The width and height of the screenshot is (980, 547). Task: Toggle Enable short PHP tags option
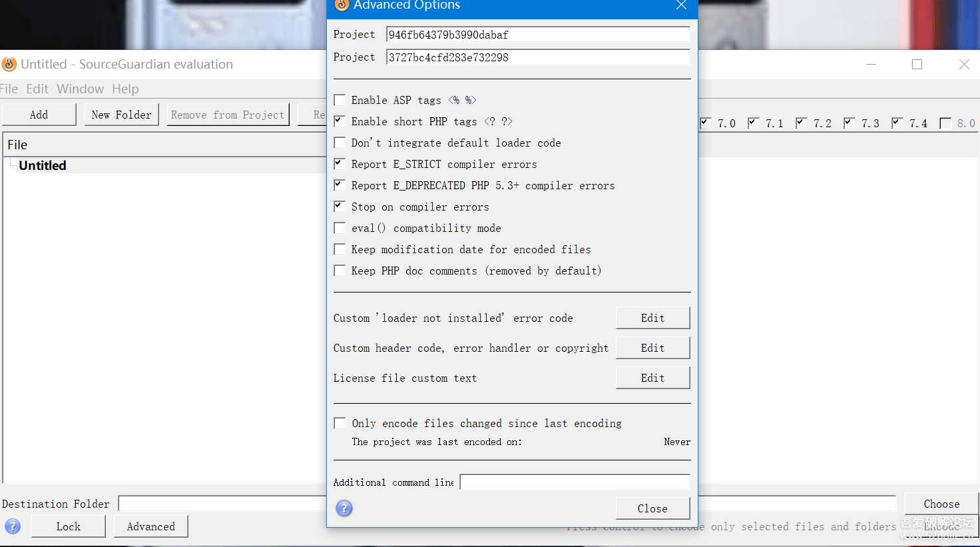pos(340,121)
